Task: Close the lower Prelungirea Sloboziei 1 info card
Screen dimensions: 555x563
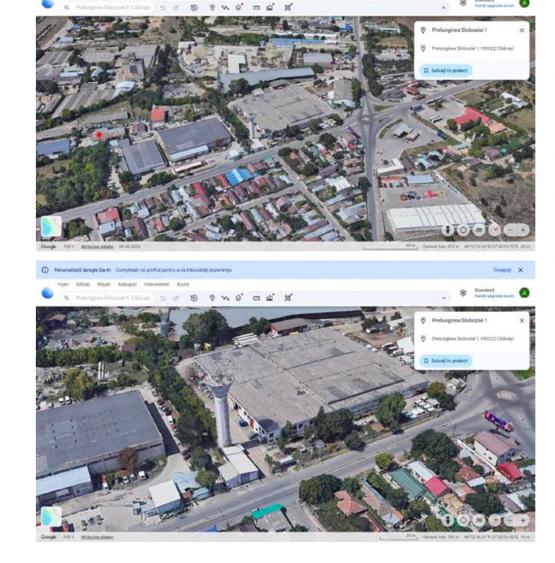Action: click(522, 321)
